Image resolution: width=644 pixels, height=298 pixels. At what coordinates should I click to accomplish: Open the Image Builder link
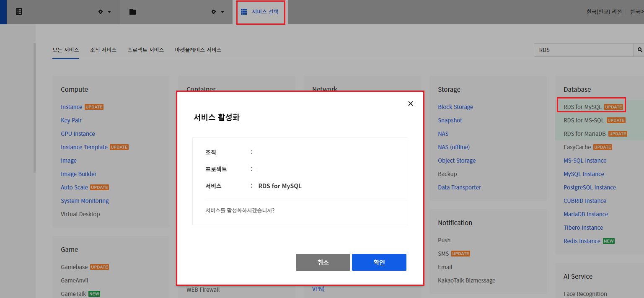(x=79, y=174)
